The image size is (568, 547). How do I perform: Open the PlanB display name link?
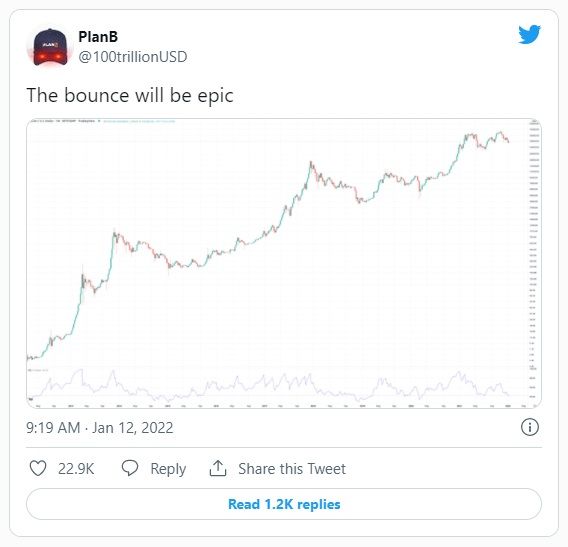click(x=98, y=37)
